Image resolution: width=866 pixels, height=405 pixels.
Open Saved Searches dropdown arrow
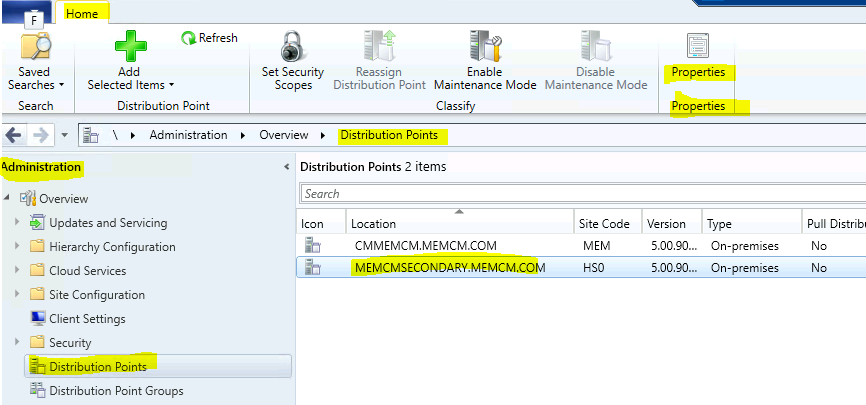coord(61,86)
